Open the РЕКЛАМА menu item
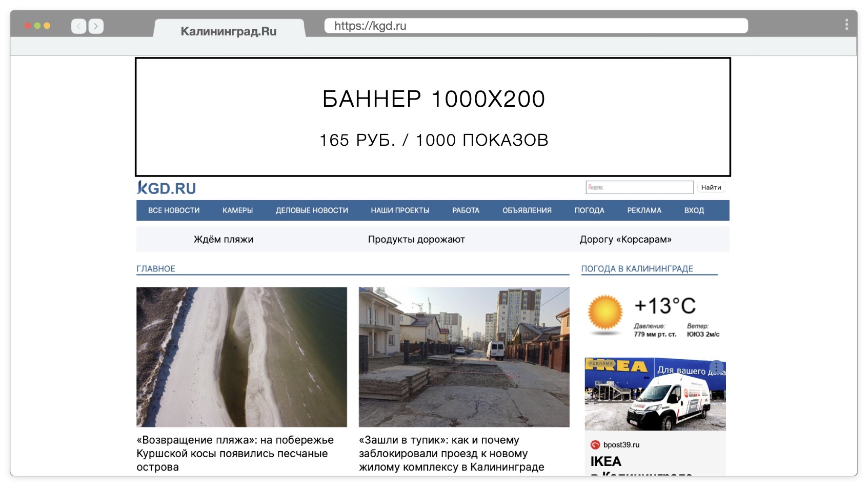868x486 pixels. point(644,210)
